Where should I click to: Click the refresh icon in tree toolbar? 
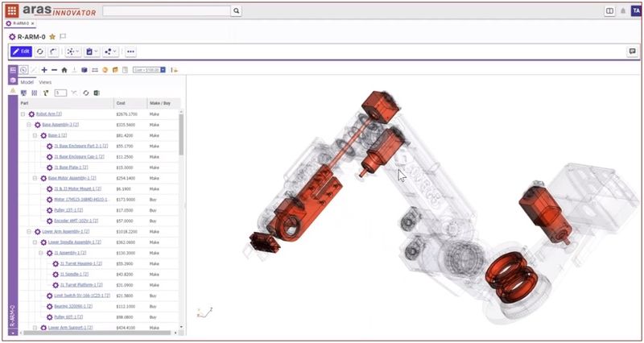click(86, 93)
